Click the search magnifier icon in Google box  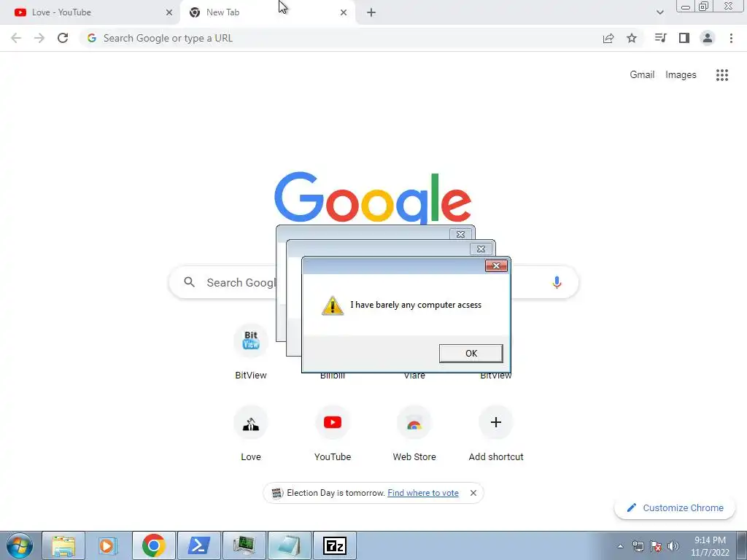(190, 282)
